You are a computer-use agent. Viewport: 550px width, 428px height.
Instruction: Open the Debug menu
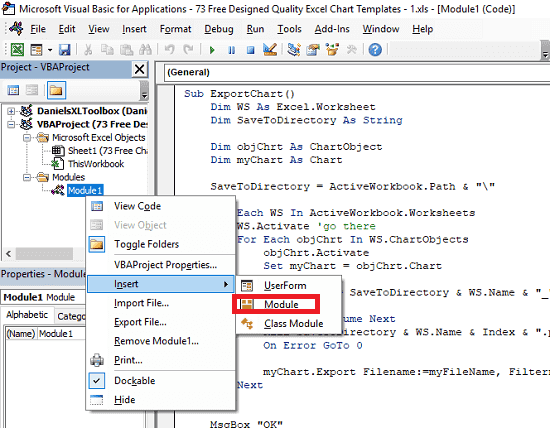(x=219, y=29)
